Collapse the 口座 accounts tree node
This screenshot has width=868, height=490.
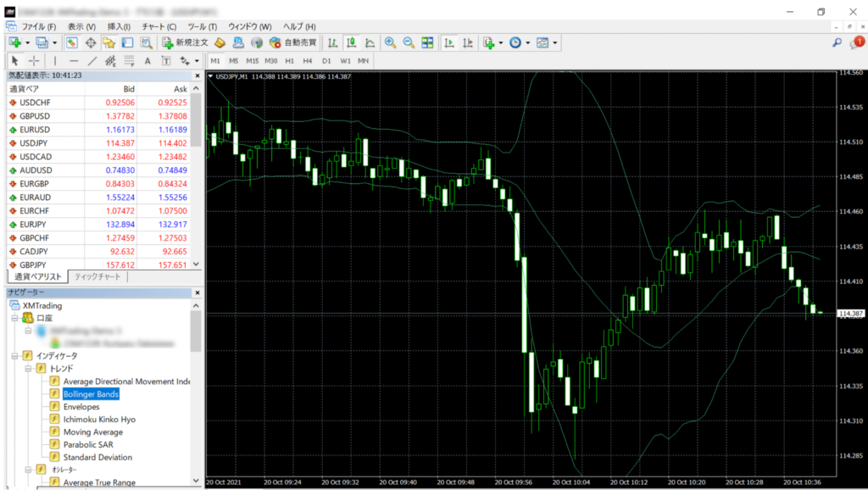click(15, 319)
